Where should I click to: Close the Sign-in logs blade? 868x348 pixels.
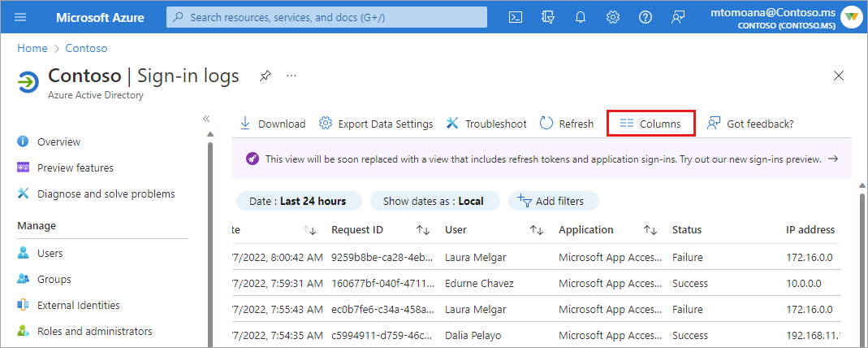coord(839,76)
